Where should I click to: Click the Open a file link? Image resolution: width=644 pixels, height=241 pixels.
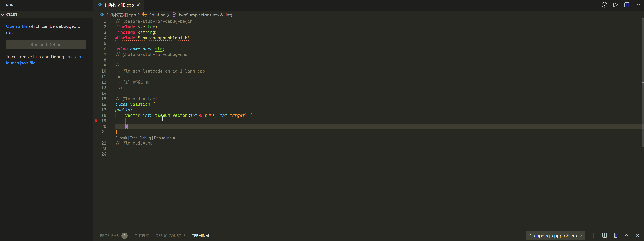pos(17,26)
